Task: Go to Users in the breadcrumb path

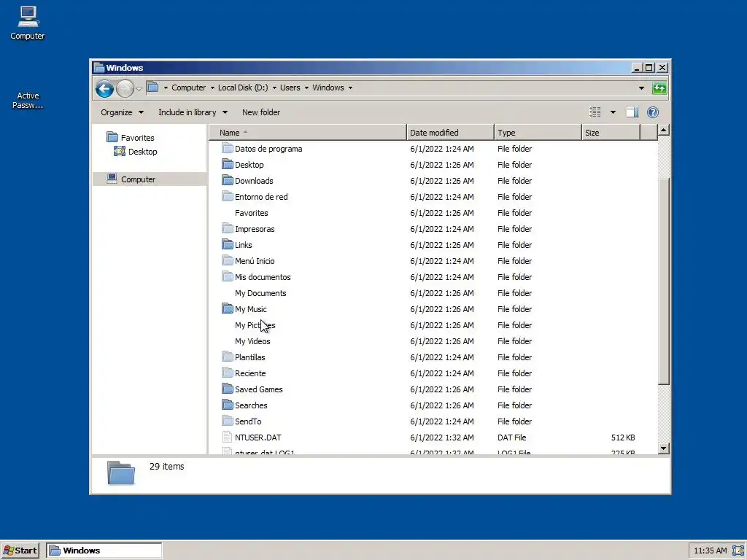Action: pyautogui.click(x=290, y=87)
